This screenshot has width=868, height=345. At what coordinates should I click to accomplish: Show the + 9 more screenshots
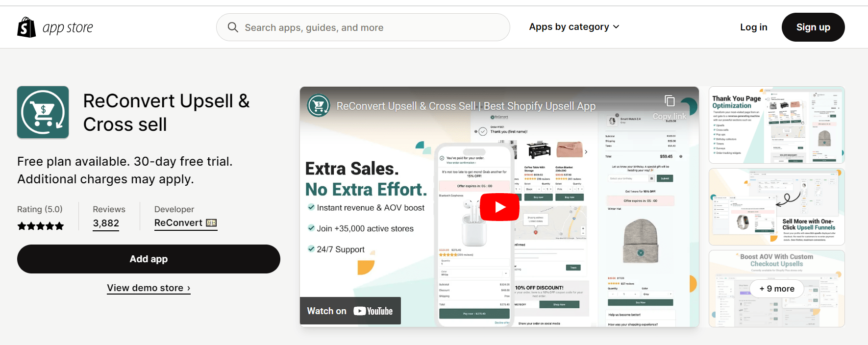(776, 289)
